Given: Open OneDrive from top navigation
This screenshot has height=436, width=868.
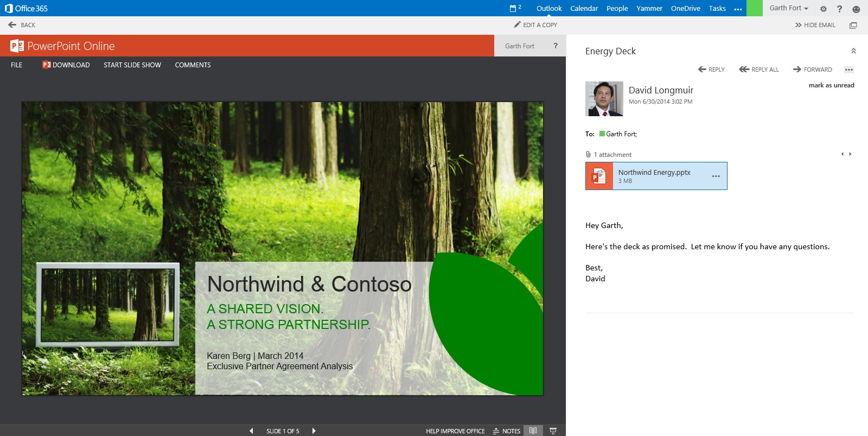Looking at the screenshot, I should pos(686,8).
